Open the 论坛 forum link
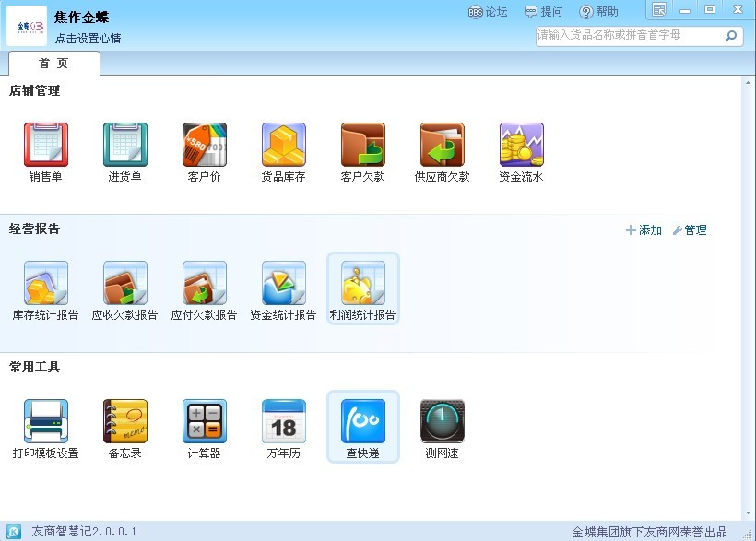Image resolution: width=756 pixels, height=541 pixels. click(x=489, y=12)
